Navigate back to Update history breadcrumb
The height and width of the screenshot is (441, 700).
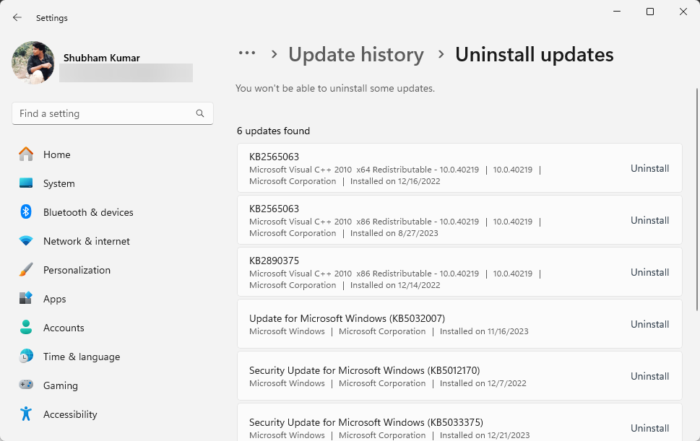click(x=355, y=55)
